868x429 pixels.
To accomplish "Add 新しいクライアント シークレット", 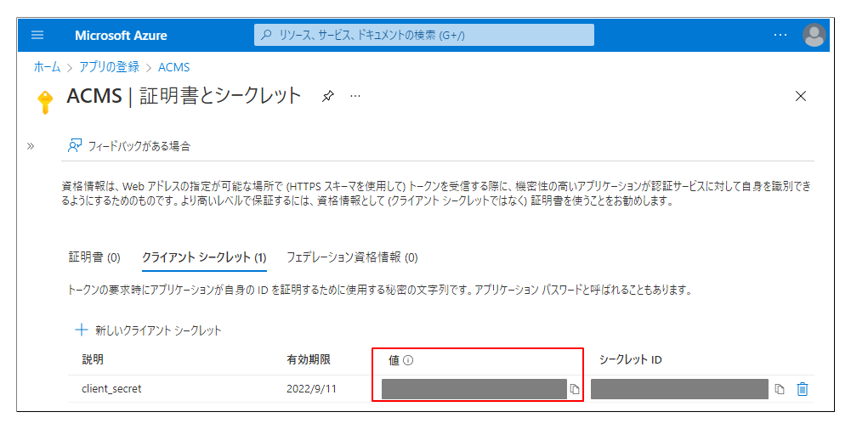I will pos(149,330).
